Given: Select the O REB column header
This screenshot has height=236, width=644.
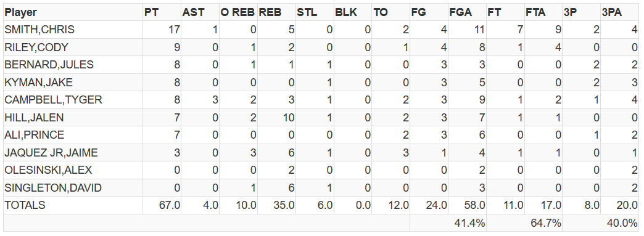Looking at the screenshot, I should pyautogui.click(x=238, y=12).
